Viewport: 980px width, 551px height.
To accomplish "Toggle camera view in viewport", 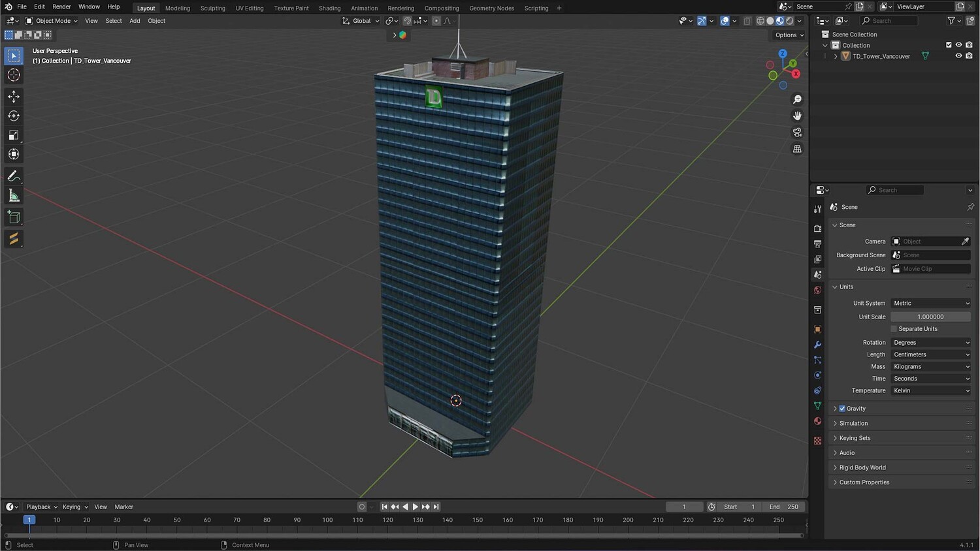I will 797,133.
